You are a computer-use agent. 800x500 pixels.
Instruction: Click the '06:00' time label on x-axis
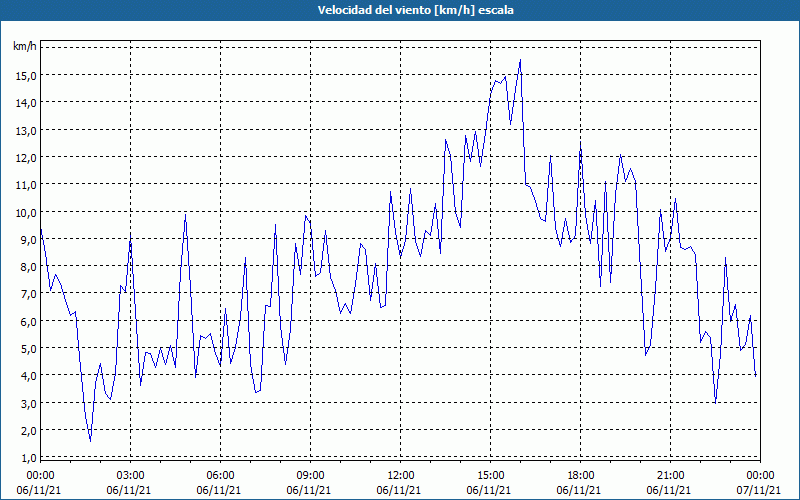point(220,476)
